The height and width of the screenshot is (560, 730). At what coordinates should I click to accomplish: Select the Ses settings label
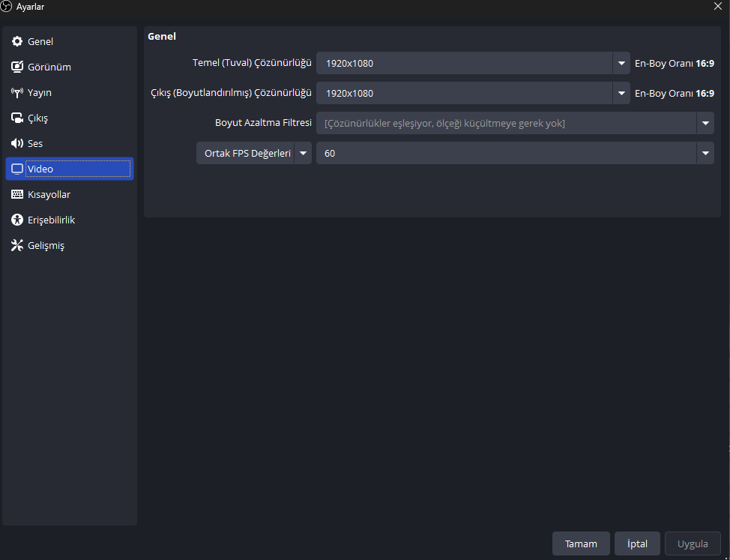pyautogui.click(x=35, y=143)
